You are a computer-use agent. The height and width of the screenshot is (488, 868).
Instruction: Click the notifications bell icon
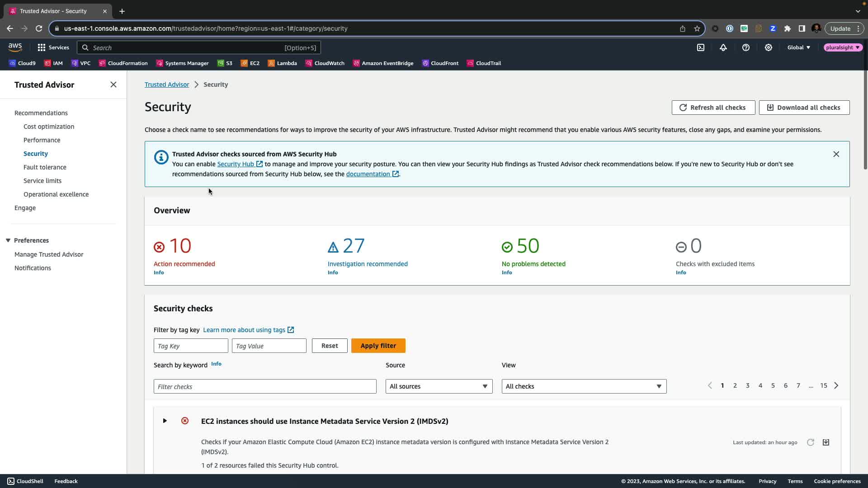point(723,47)
